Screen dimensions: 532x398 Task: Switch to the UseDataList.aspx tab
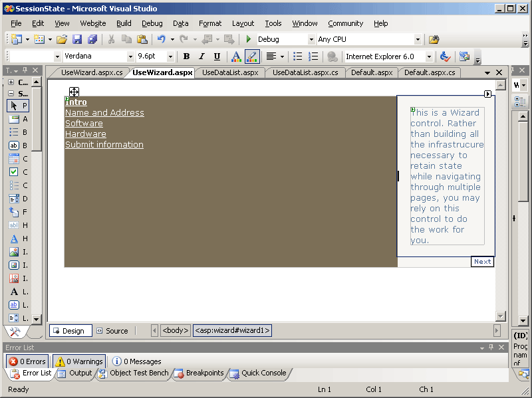(230, 72)
